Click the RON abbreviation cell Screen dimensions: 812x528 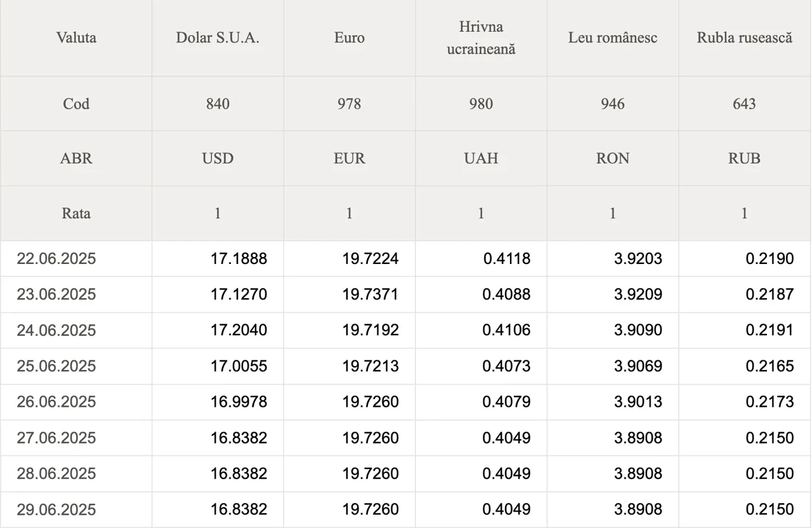point(613,158)
